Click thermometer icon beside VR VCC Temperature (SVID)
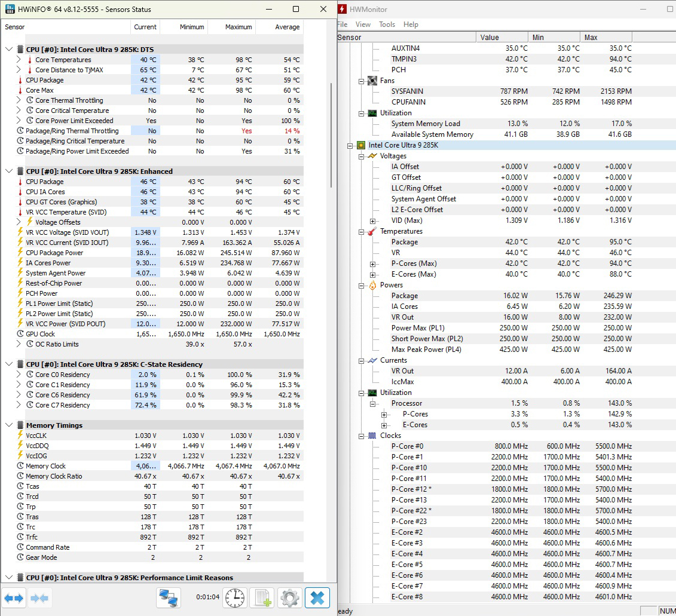Viewport: 676px width, 616px height. click(20, 212)
